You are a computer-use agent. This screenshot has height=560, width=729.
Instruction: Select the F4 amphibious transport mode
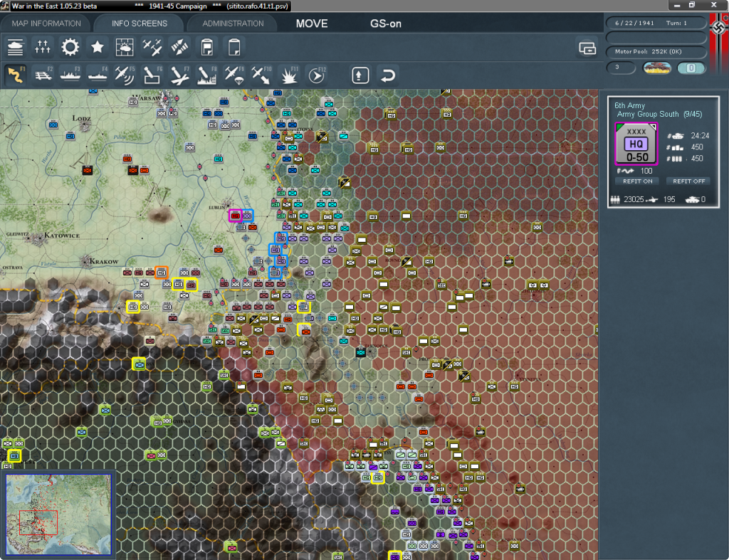(97, 75)
